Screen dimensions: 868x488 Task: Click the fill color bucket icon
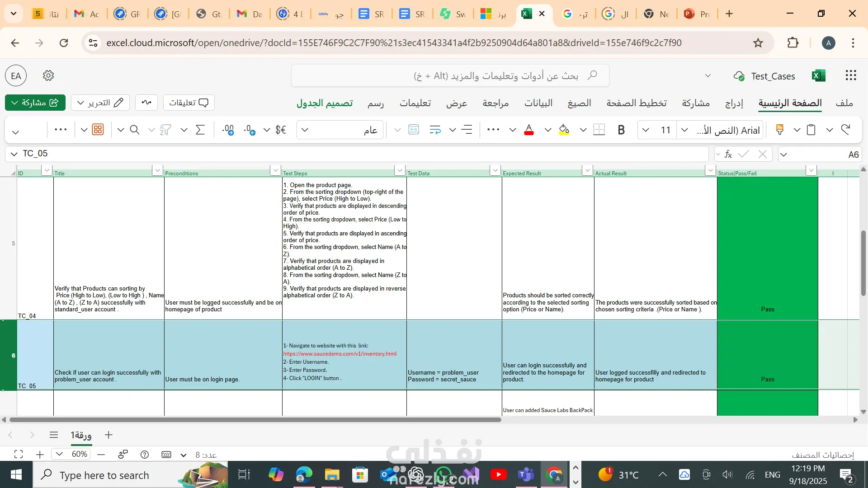click(564, 130)
